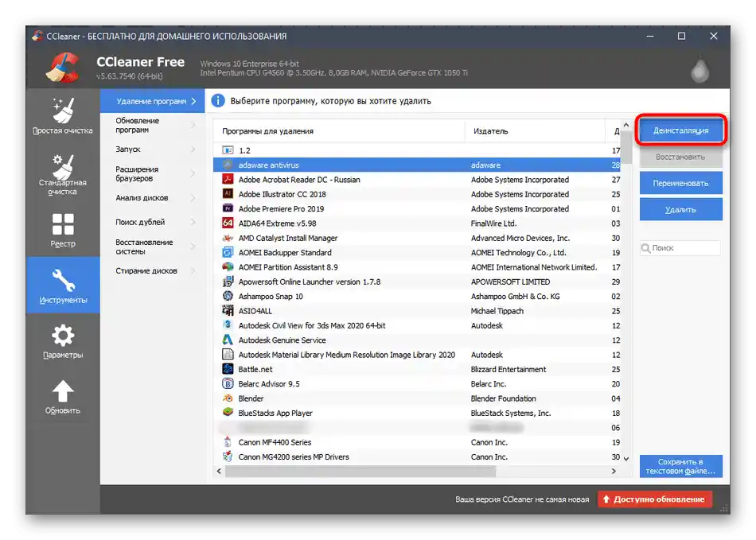Select Инструменты wrench icon
This screenshot has height=540, width=756.
63,280
